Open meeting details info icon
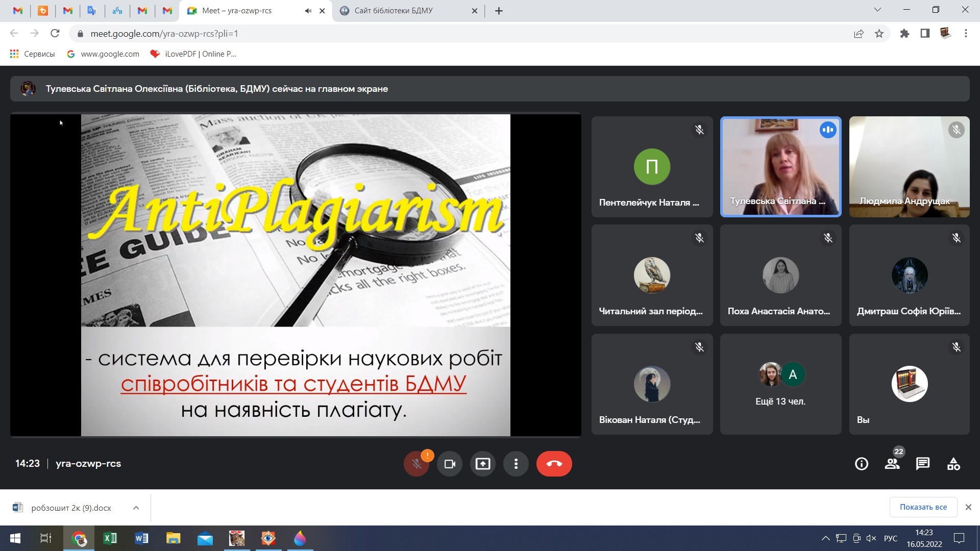The image size is (980, 551). [862, 464]
